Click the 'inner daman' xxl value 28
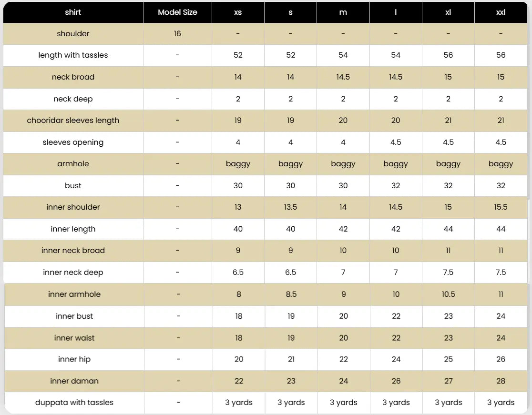This screenshot has height=415, width=532. tap(501, 381)
